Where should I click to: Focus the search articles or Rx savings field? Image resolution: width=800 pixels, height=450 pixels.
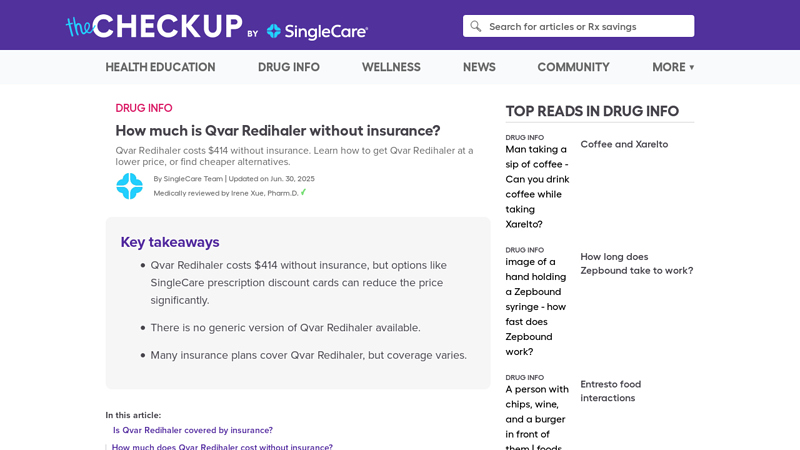click(x=578, y=26)
